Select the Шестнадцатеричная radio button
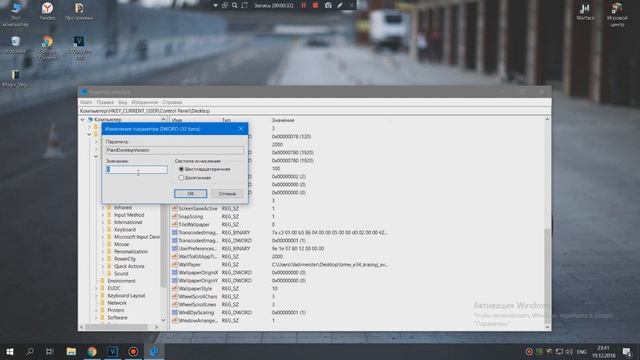640x360 pixels. tap(181, 169)
